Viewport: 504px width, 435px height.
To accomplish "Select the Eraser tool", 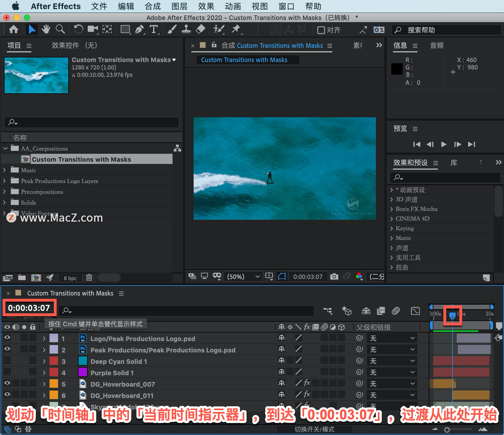I will click(200, 30).
